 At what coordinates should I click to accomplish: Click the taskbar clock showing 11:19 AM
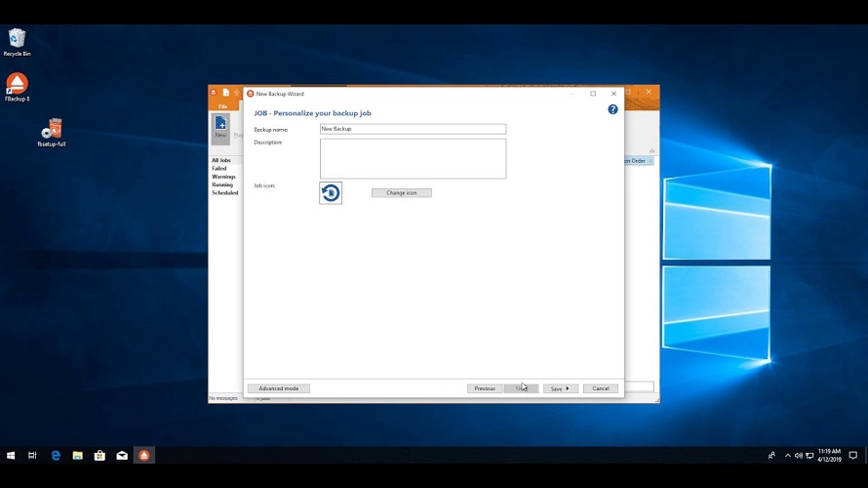point(829,456)
